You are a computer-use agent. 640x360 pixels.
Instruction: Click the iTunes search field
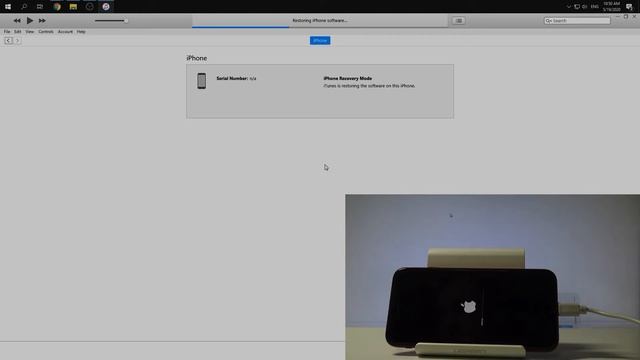point(577,20)
